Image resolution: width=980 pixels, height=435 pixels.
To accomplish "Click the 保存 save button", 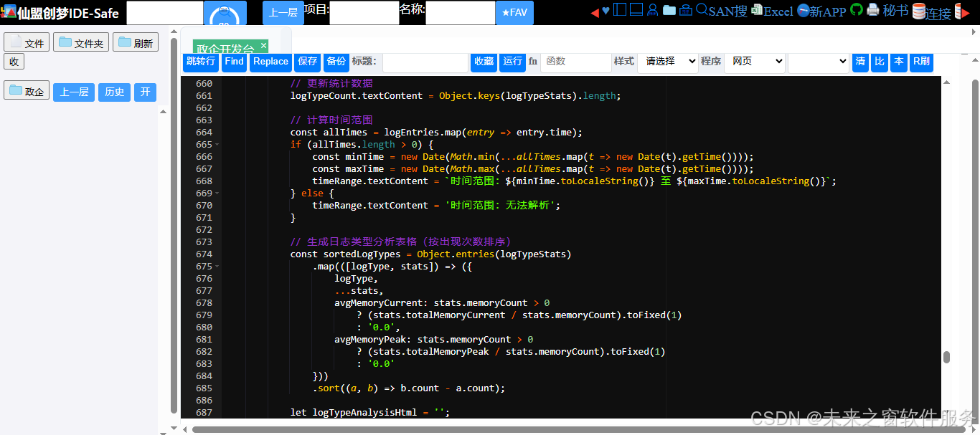I will tap(308, 62).
